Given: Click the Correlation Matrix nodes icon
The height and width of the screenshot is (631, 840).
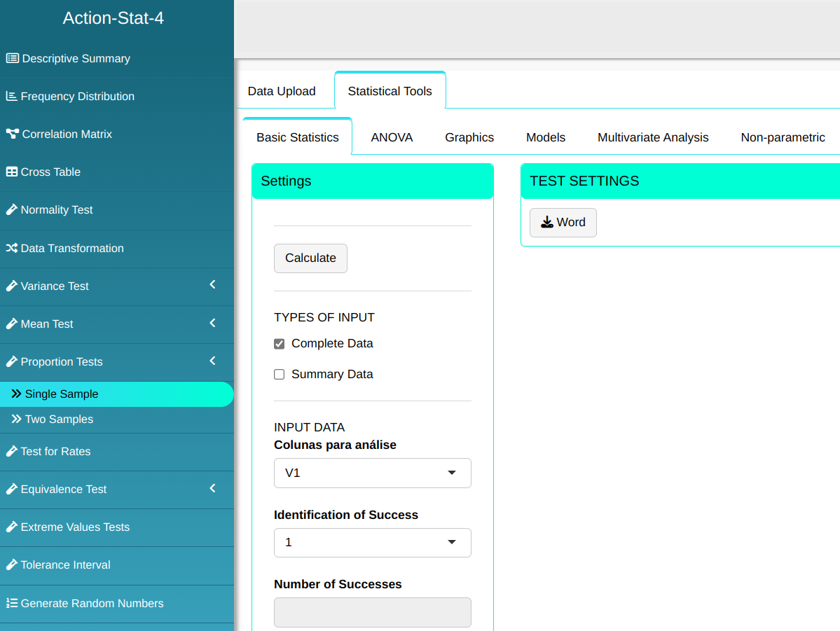Looking at the screenshot, I should [x=12, y=134].
